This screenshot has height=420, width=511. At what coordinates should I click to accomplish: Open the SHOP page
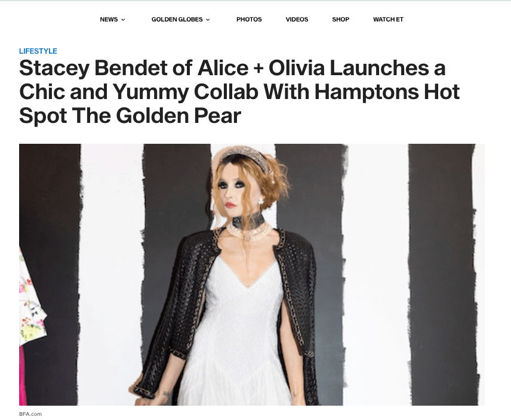pos(340,20)
